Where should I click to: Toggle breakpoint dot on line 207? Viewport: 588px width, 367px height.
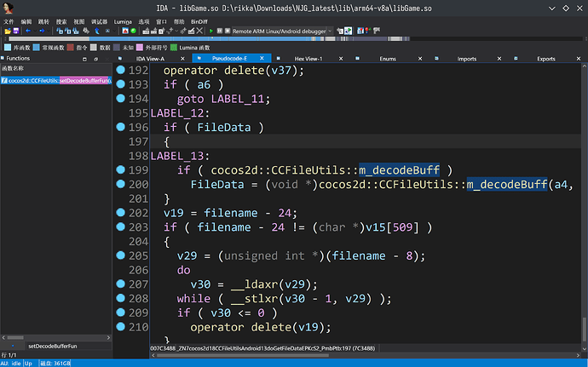(x=120, y=284)
